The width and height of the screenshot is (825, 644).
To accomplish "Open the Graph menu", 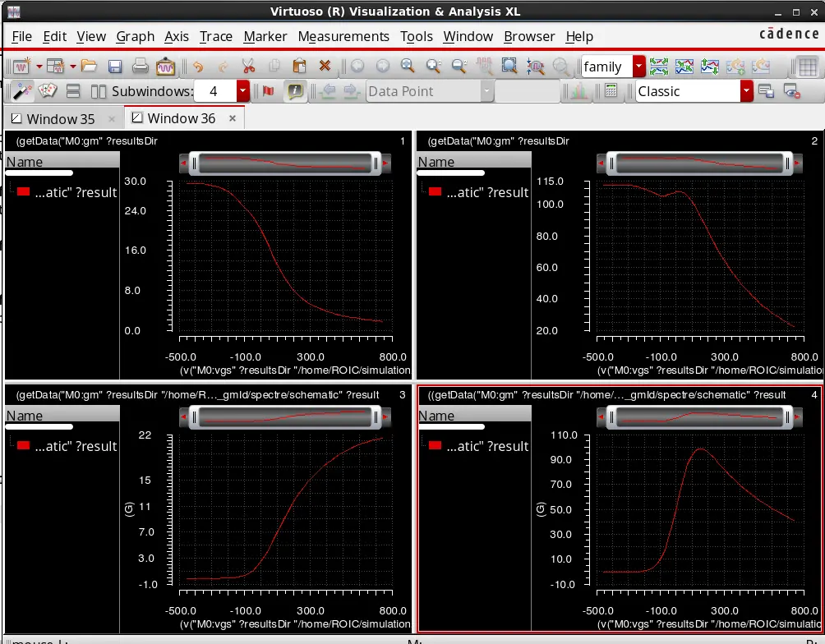I will (x=136, y=36).
